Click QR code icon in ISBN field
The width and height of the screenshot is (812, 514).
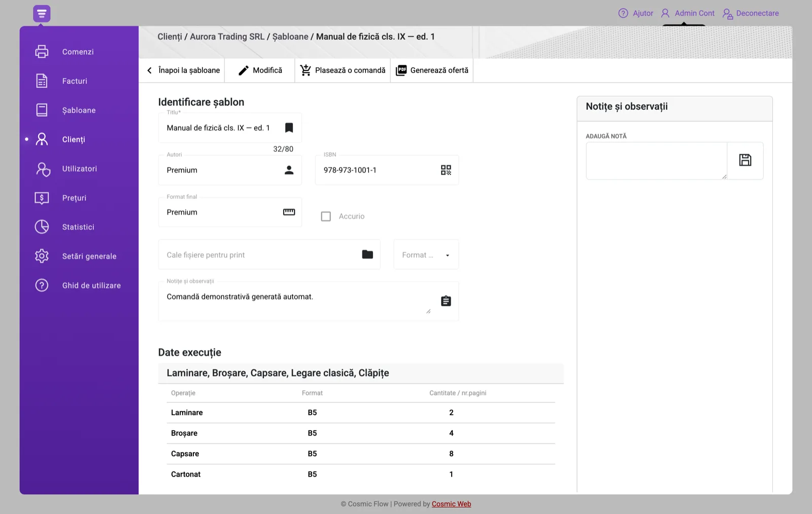pyautogui.click(x=446, y=170)
